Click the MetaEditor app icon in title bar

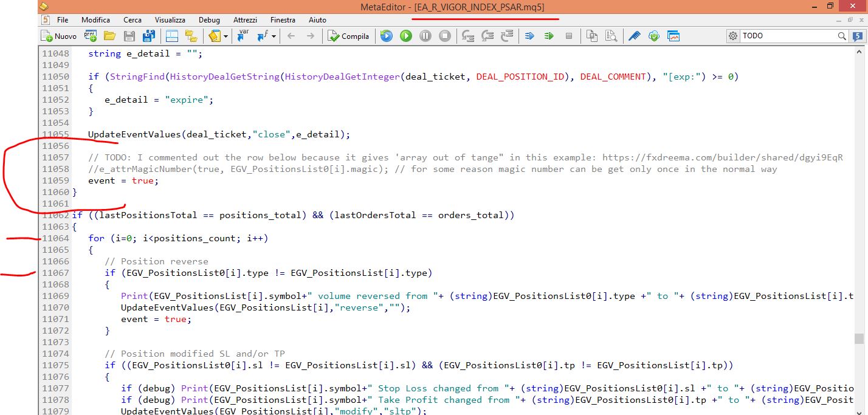(44, 7)
